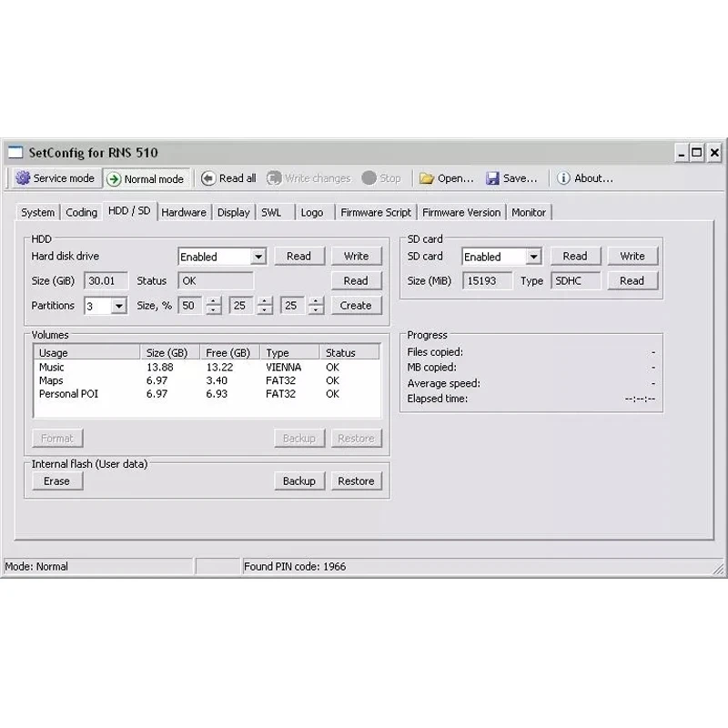Select the HDD / SD tab

coord(129,211)
